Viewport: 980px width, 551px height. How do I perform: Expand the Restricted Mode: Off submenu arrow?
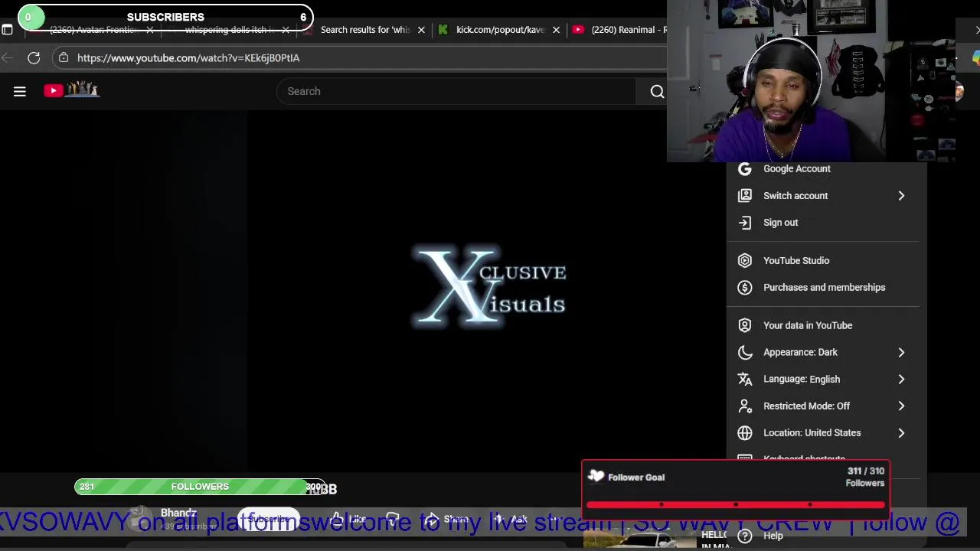pos(901,406)
